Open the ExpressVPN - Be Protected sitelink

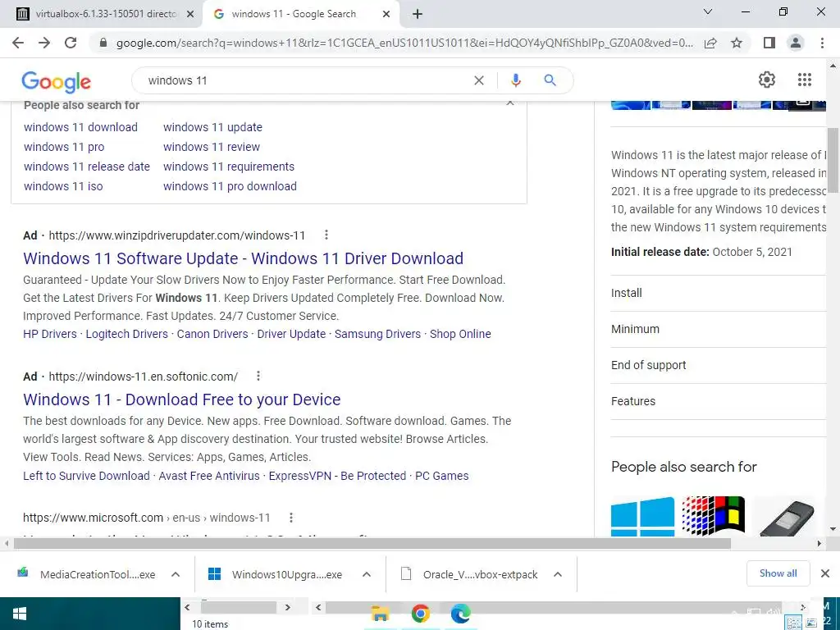[337, 476]
